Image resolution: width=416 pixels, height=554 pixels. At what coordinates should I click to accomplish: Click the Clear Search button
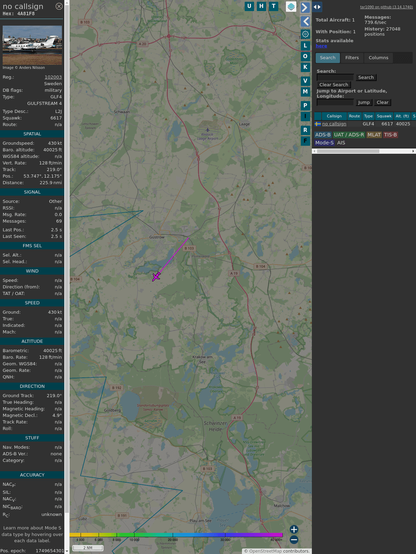click(334, 85)
